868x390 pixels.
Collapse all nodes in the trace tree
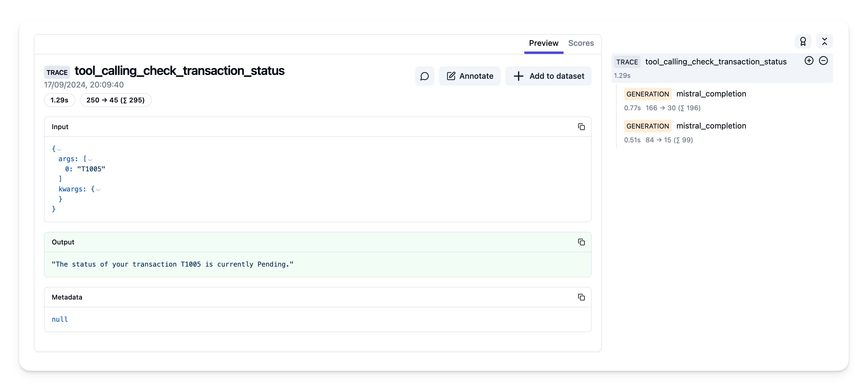tap(824, 61)
